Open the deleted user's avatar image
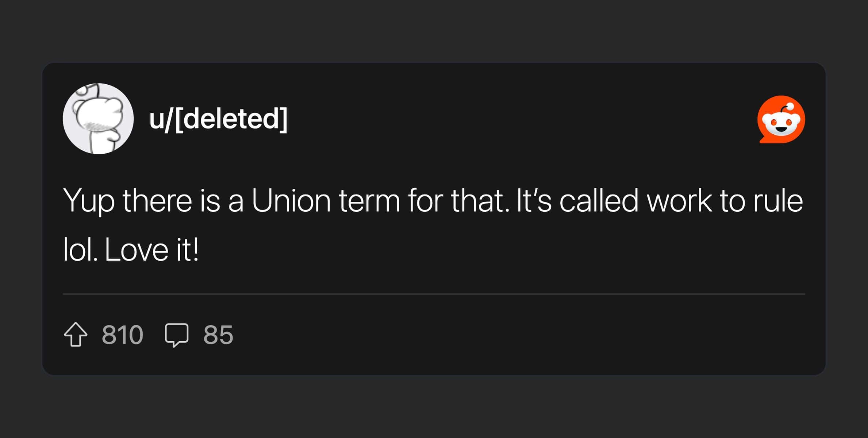 (x=98, y=119)
